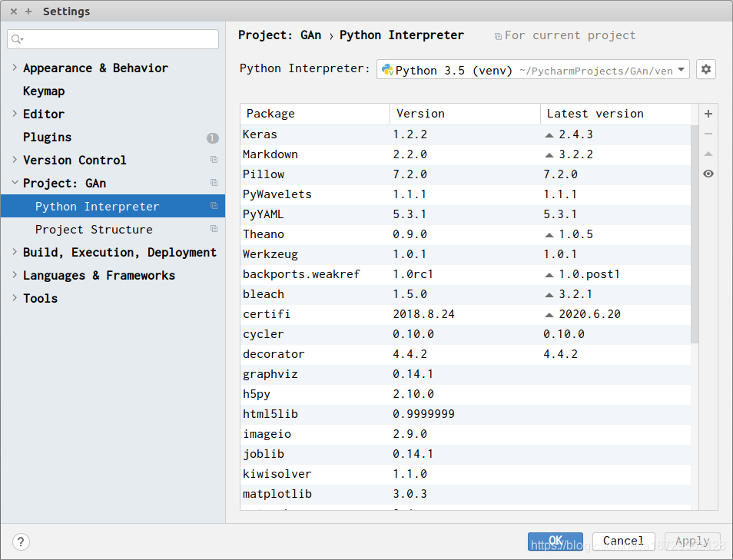Click the copy icon beside Plugins' neighbor Version Control
Image resolution: width=733 pixels, height=560 pixels.
coord(214,160)
